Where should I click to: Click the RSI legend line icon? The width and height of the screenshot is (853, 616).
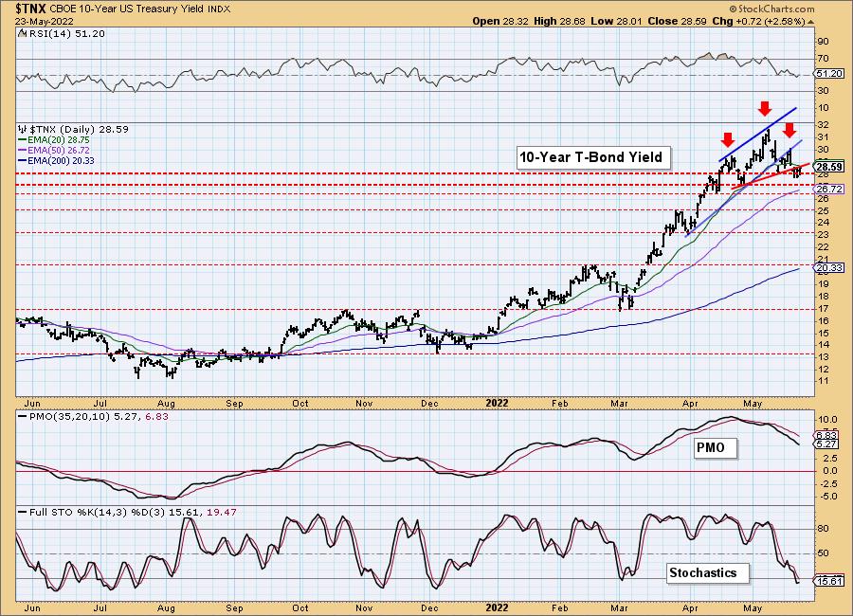21,34
